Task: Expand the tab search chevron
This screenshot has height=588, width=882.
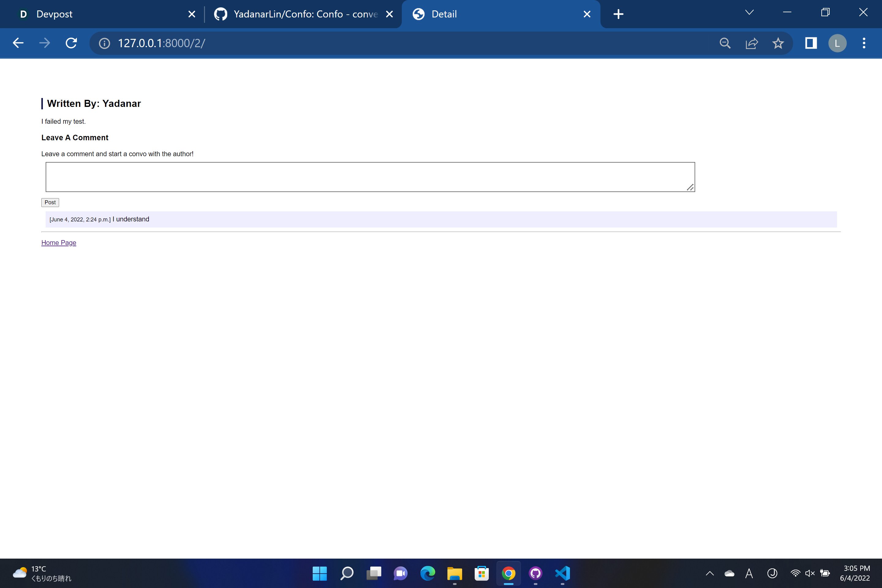Action: pos(749,13)
